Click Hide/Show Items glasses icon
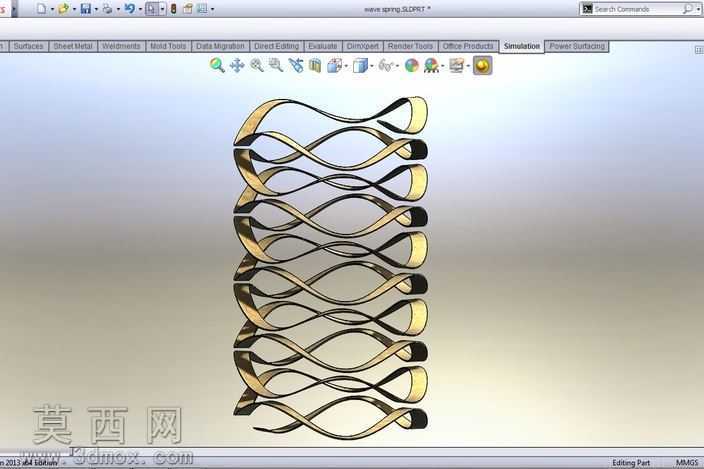Viewport: 704px width, 469px height. click(386, 66)
